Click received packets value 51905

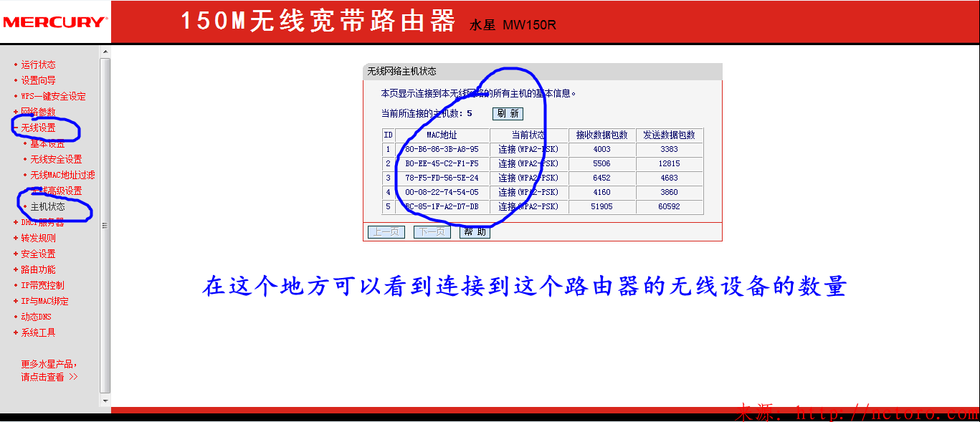[601, 206]
